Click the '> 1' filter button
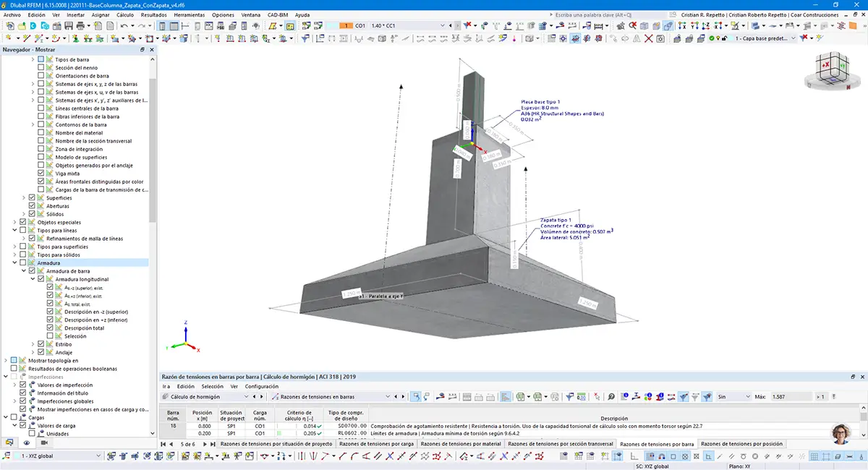 click(x=820, y=397)
